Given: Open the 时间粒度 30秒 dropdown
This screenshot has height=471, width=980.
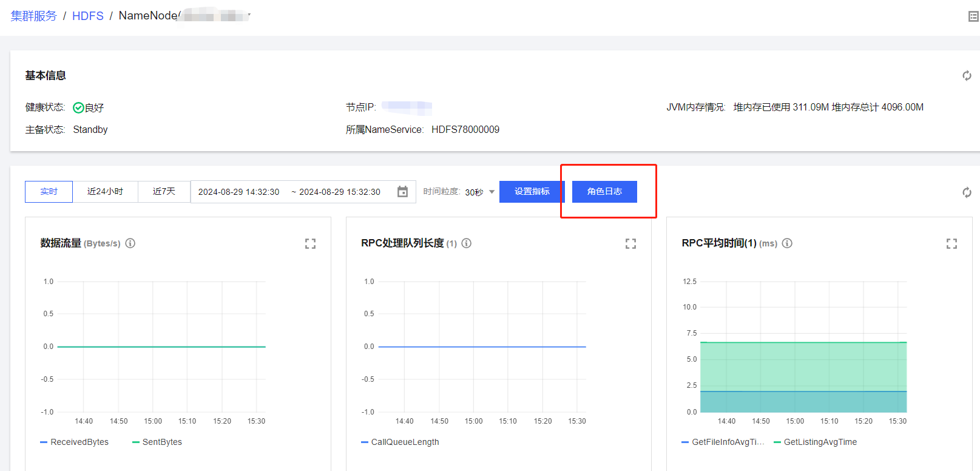Looking at the screenshot, I should coord(480,192).
